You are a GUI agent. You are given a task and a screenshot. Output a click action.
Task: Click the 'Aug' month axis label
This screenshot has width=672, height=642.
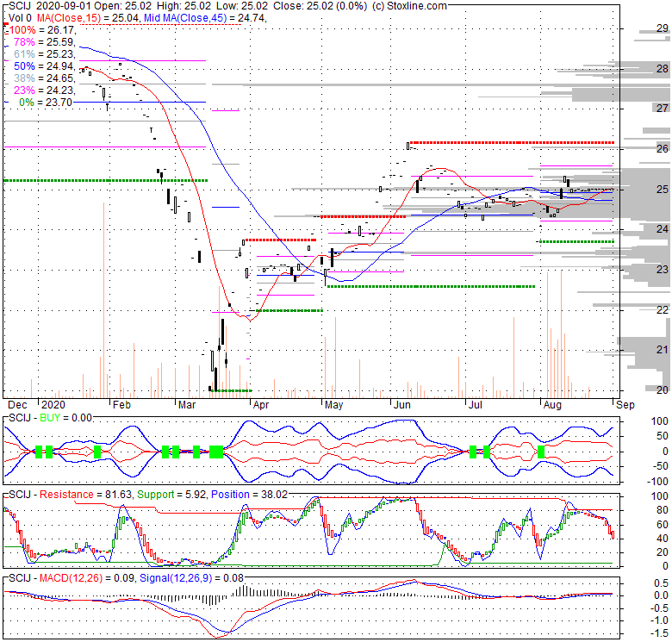click(552, 404)
